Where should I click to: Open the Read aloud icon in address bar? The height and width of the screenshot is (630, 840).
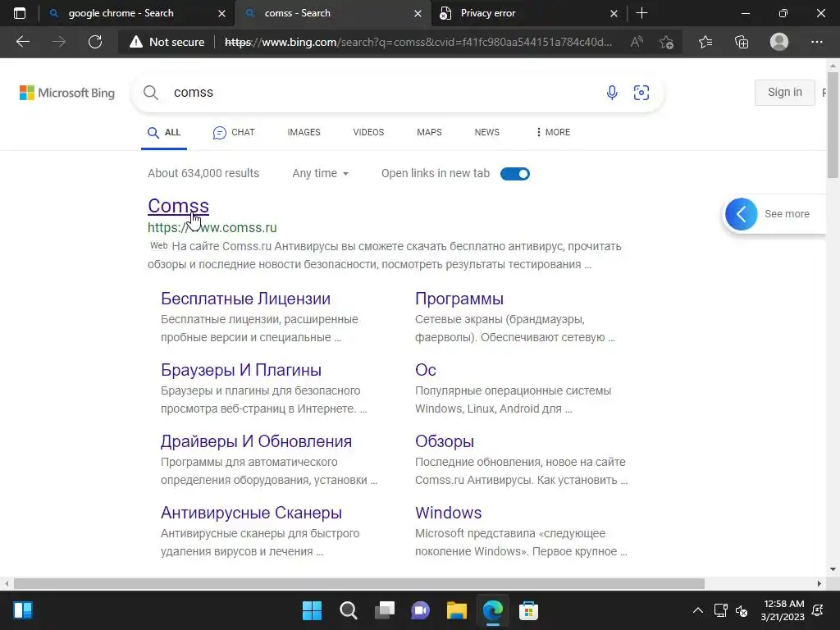[637, 42]
